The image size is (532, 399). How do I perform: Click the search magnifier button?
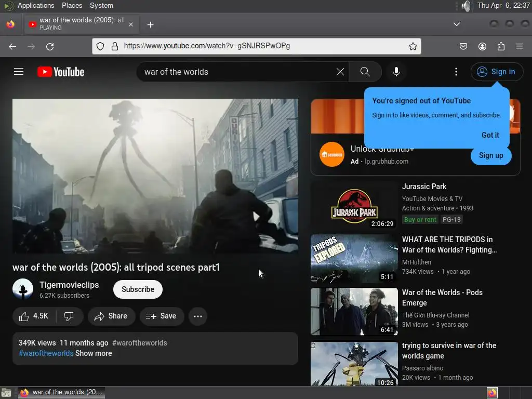(x=365, y=72)
